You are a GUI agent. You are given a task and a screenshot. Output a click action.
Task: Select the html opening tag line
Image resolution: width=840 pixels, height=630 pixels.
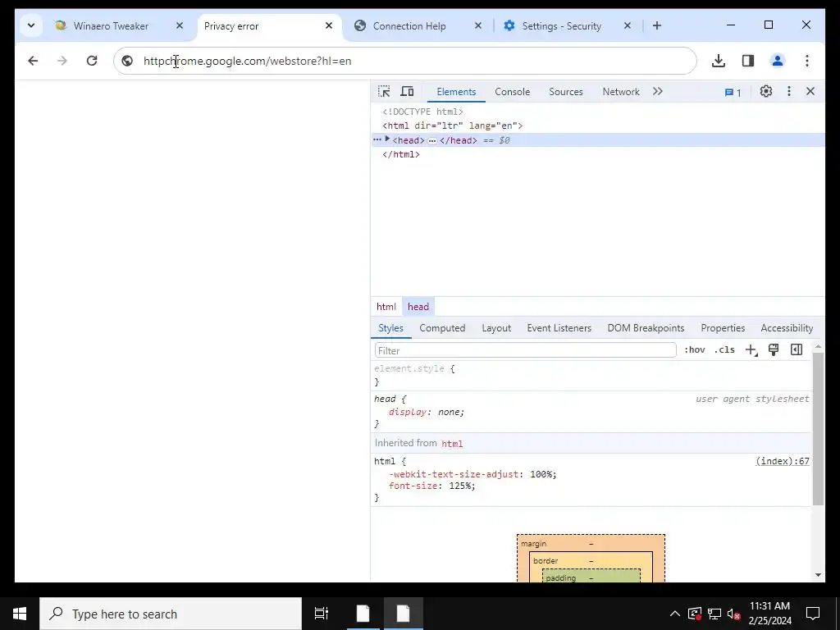452,126
